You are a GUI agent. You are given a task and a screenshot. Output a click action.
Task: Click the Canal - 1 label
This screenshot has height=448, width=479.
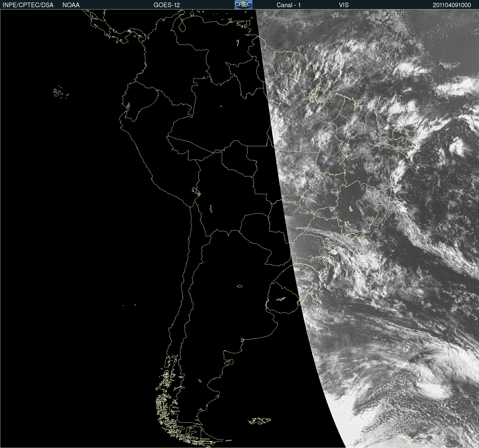(289, 5)
